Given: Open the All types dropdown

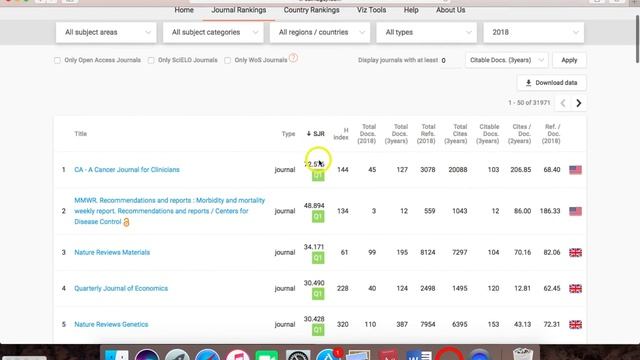Looking at the screenshot, I should pos(427,32).
